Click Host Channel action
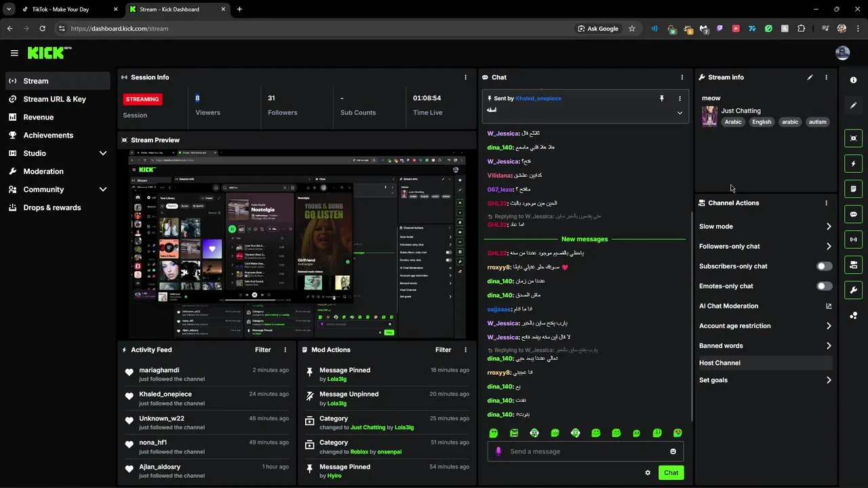Screen dimensions: 868x488 pos(765,363)
